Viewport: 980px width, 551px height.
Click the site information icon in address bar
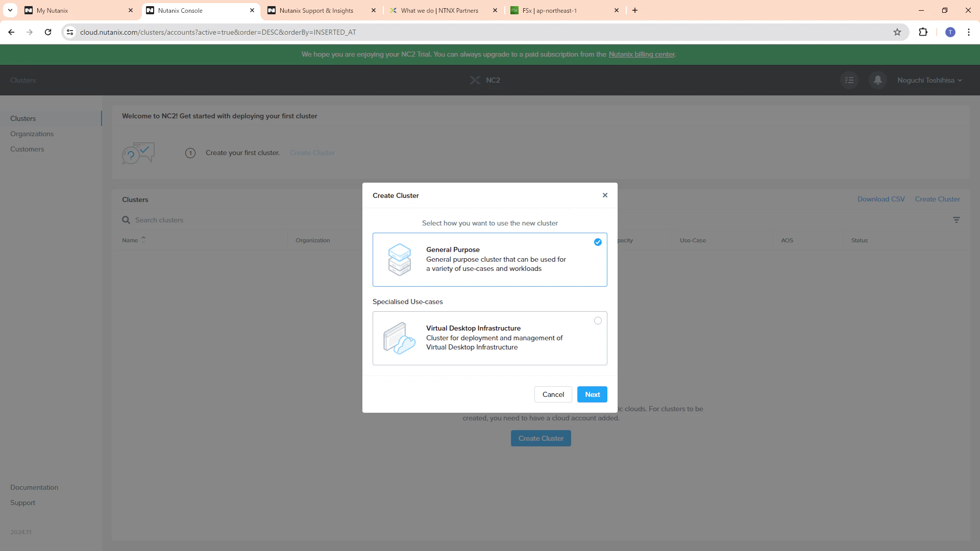(70, 32)
